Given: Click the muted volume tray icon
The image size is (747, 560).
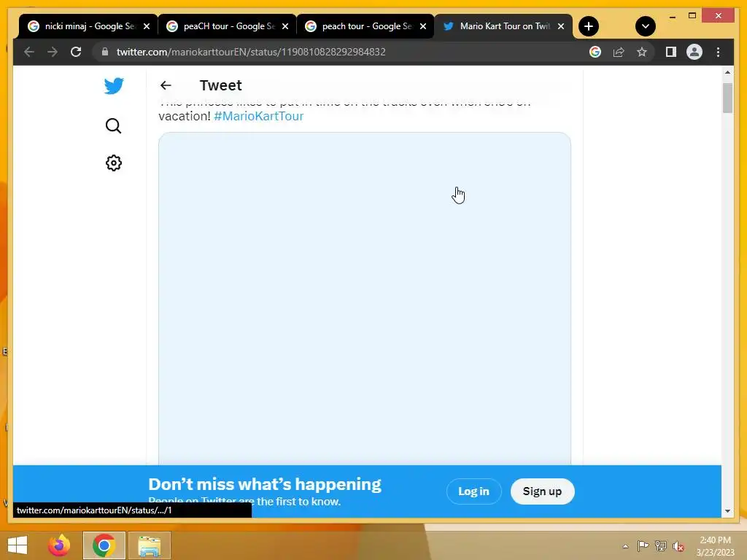Looking at the screenshot, I should click(x=678, y=546).
